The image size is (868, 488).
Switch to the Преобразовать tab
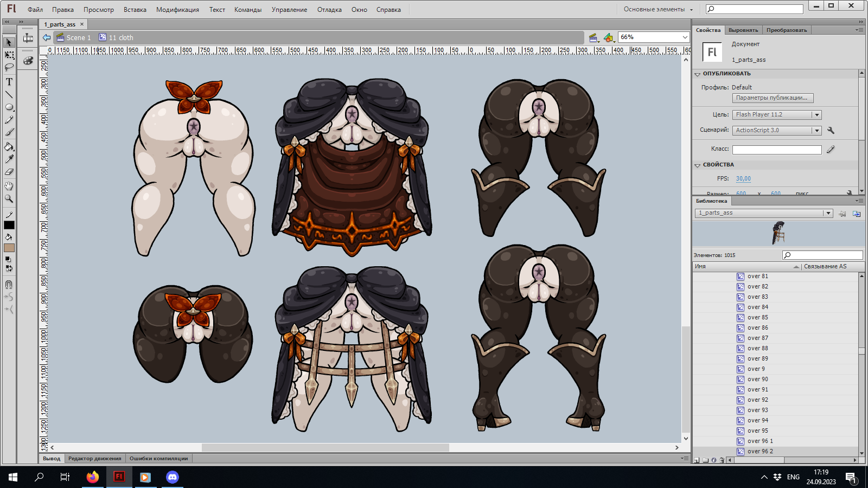[787, 30]
